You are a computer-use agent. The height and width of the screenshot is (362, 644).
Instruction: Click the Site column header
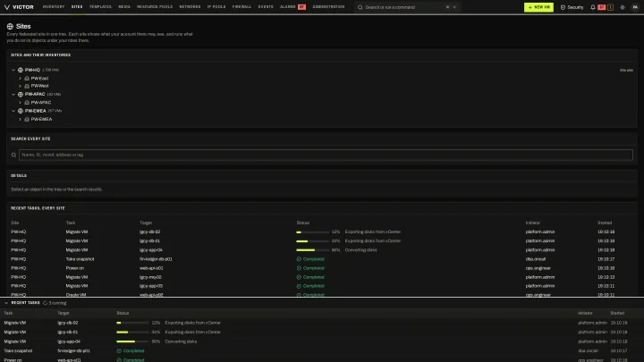15,223
